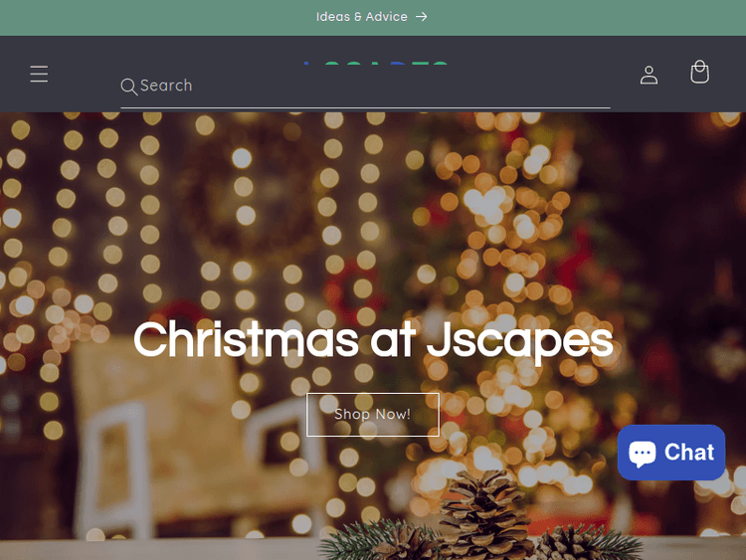The width and height of the screenshot is (746, 560).
Task: Open the hamburger navigation menu
Action: tap(39, 74)
